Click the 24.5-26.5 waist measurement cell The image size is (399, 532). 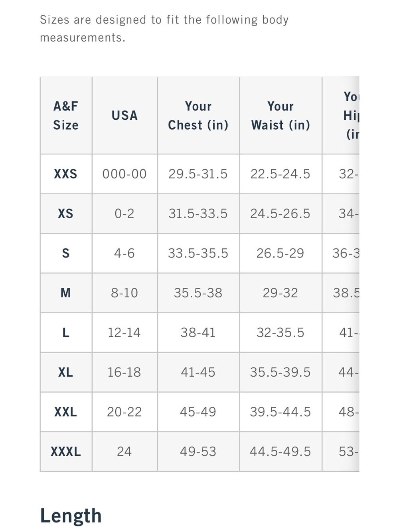[280, 214]
